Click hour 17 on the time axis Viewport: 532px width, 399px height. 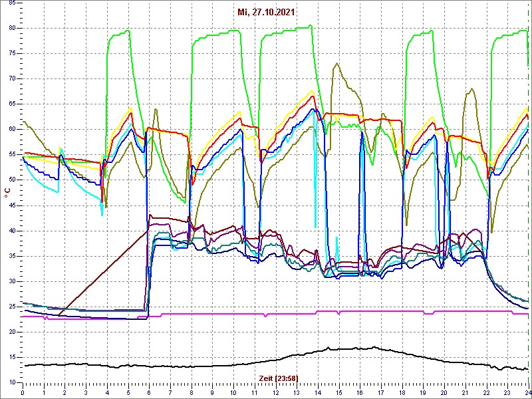381,391
